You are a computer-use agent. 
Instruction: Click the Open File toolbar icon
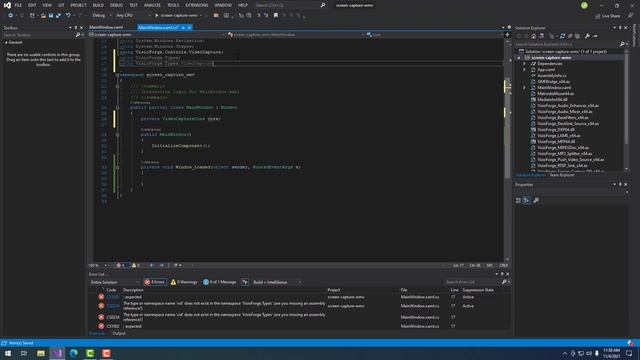click(43, 16)
